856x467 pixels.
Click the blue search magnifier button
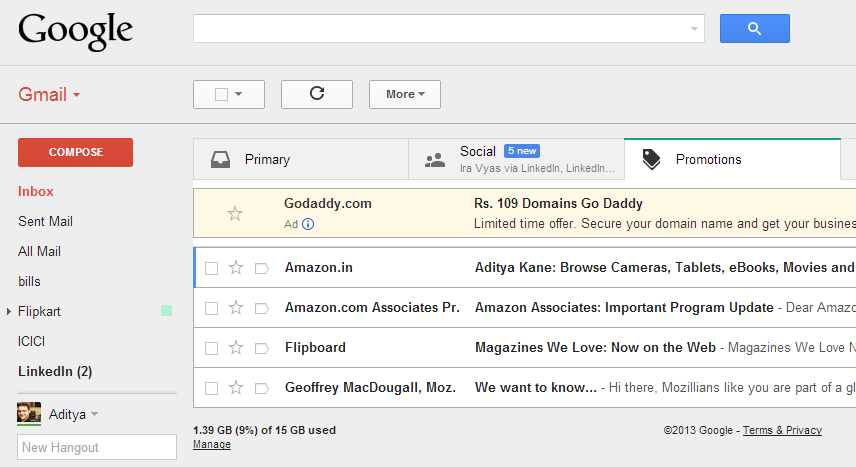[x=754, y=28]
